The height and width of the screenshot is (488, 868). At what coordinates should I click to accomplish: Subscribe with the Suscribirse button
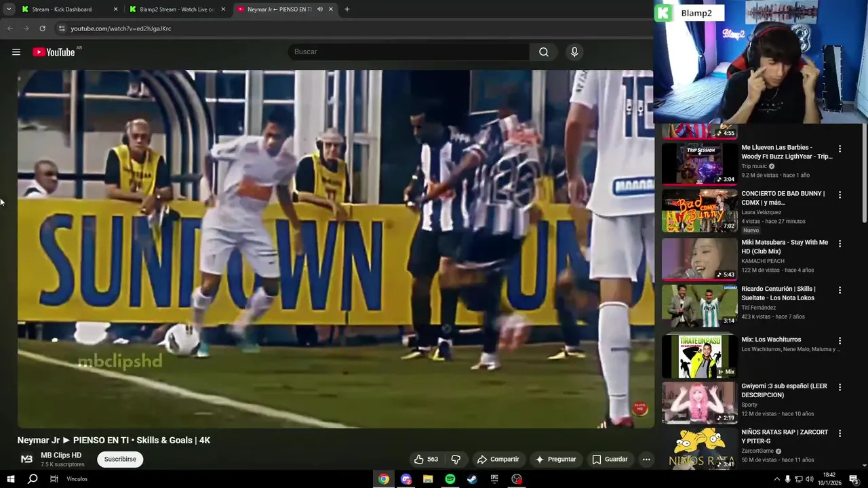tap(120, 460)
